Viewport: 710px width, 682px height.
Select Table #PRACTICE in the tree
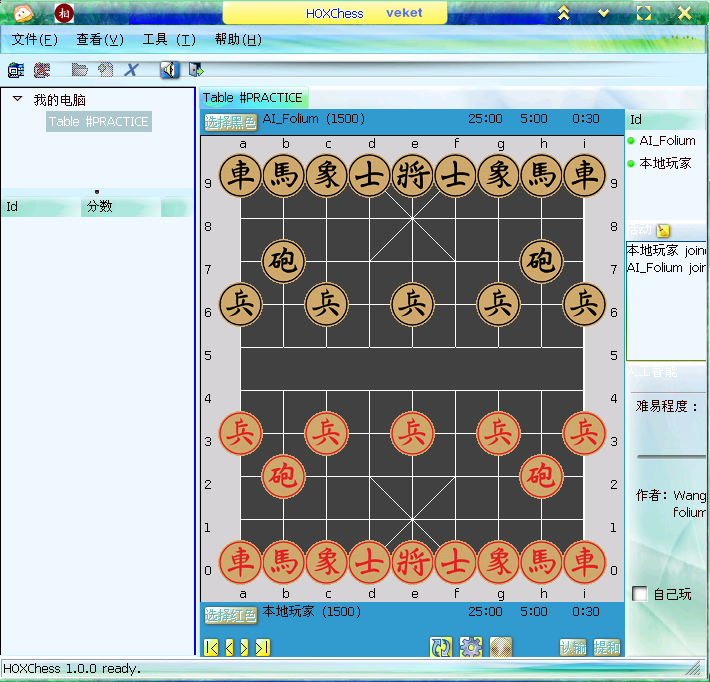(99, 121)
